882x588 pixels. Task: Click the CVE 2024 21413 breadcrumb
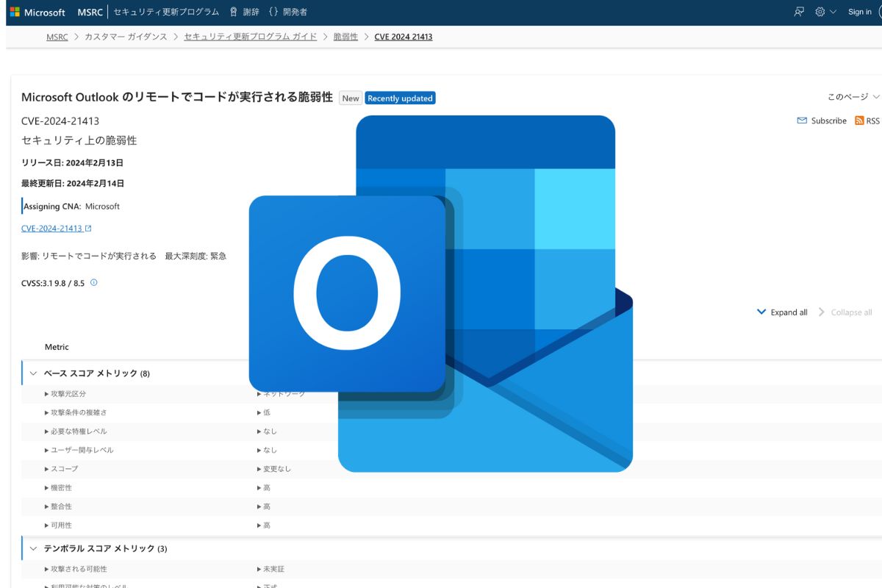pyautogui.click(x=404, y=37)
